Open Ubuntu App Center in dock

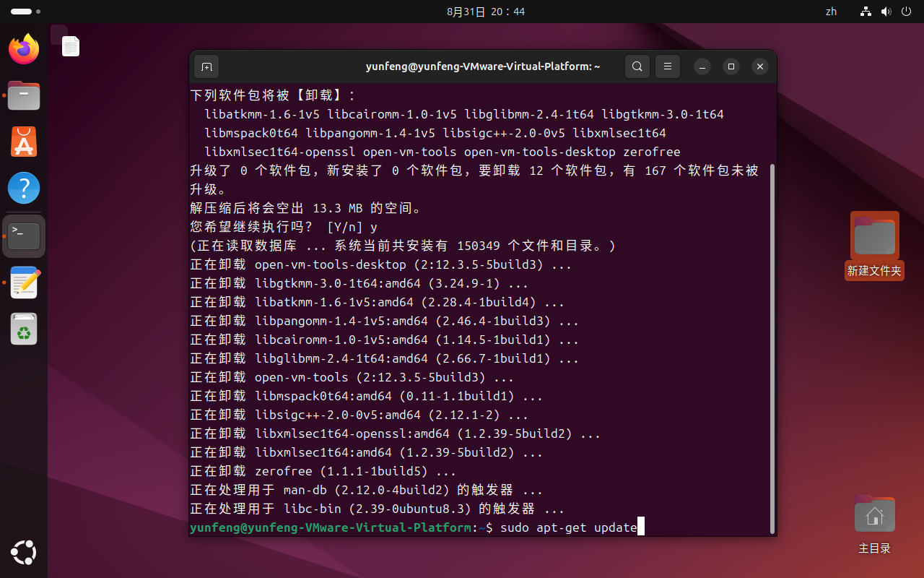(x=24, y=142)
